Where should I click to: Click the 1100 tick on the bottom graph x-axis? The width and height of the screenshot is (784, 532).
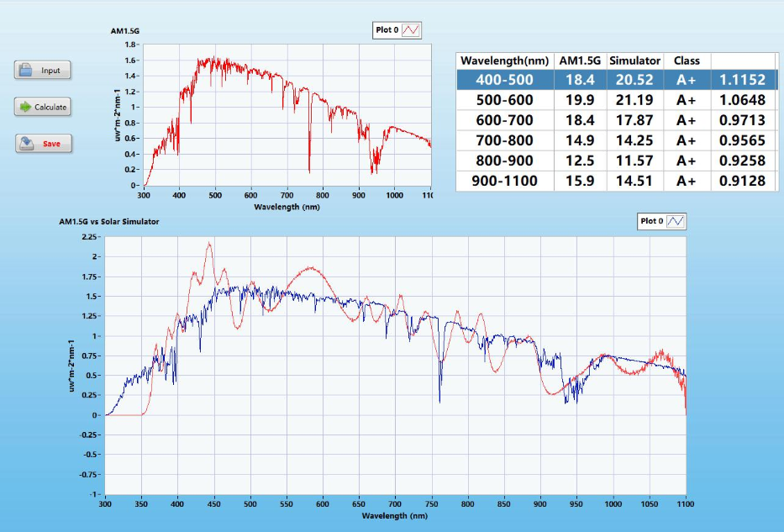click(x=685, y=504)
